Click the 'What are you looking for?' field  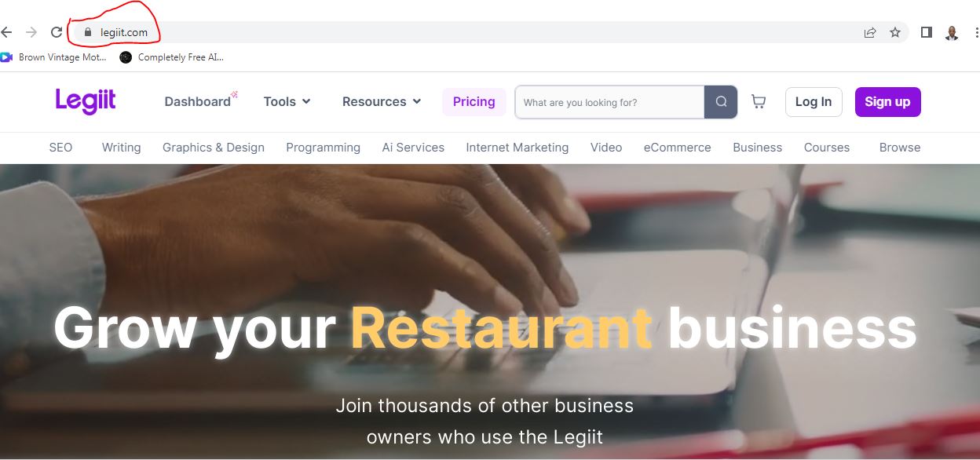[610, 102]
